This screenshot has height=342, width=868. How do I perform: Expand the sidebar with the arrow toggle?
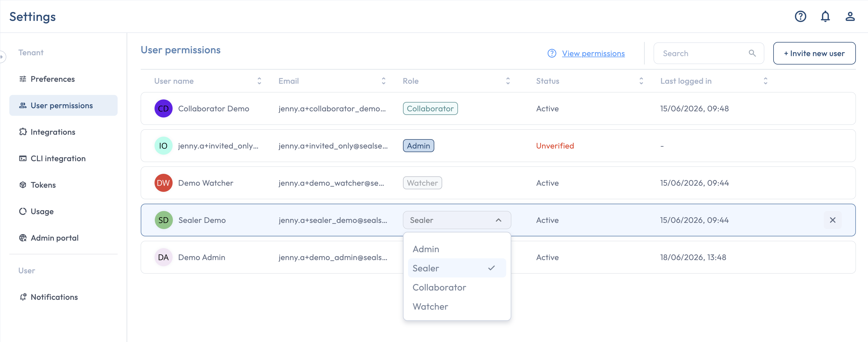point(2,57)
